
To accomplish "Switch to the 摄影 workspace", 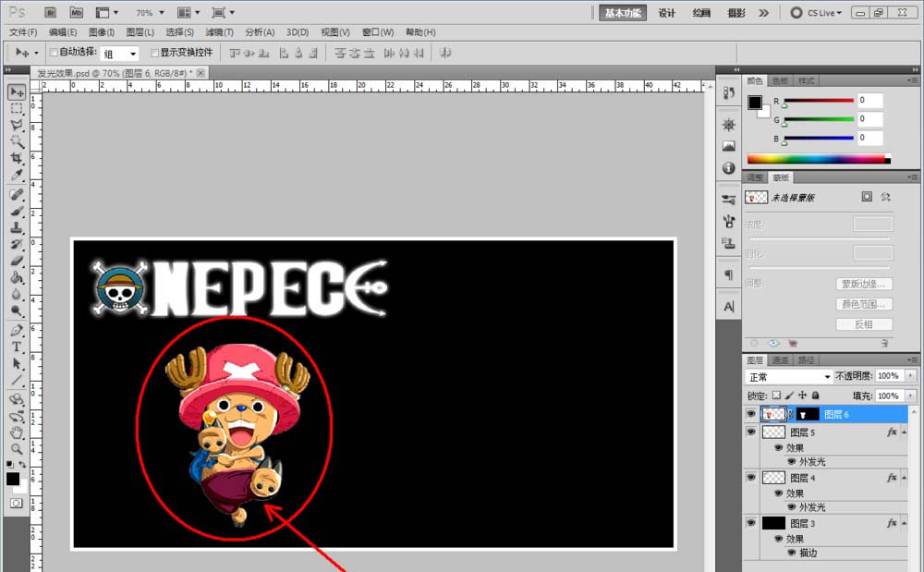I will (736, 13).
